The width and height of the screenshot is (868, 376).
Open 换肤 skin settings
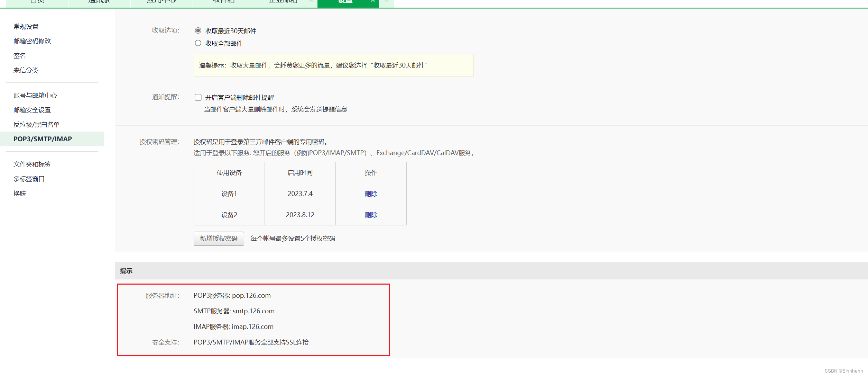[20, 194]
